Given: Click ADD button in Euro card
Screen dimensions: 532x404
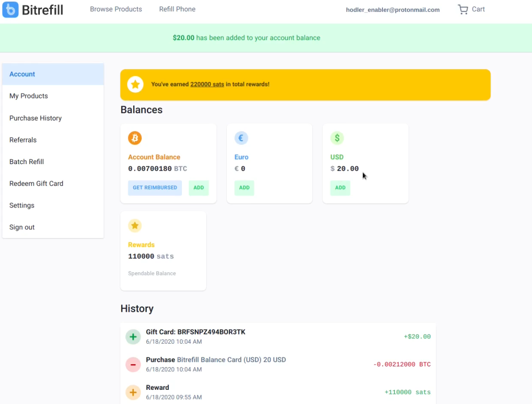Looking at the screenshot, I should point(244,188).
